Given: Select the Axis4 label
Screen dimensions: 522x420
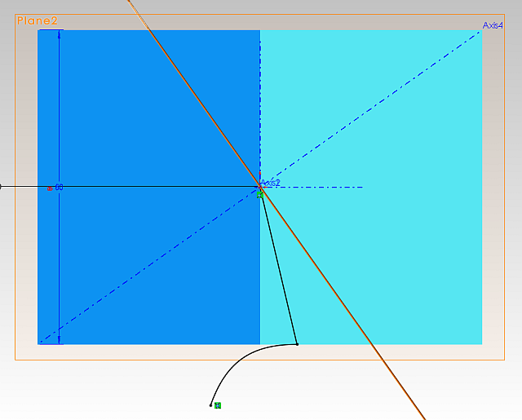Looking at the screenshot, I should pyautogui.click(x=493, y=25).
